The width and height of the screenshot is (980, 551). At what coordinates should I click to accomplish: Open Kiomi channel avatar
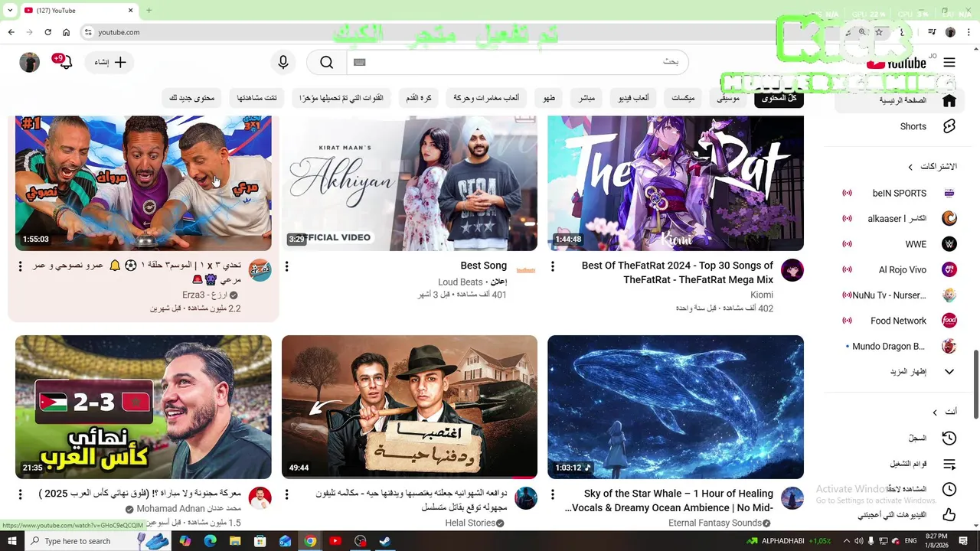[792, 270]
